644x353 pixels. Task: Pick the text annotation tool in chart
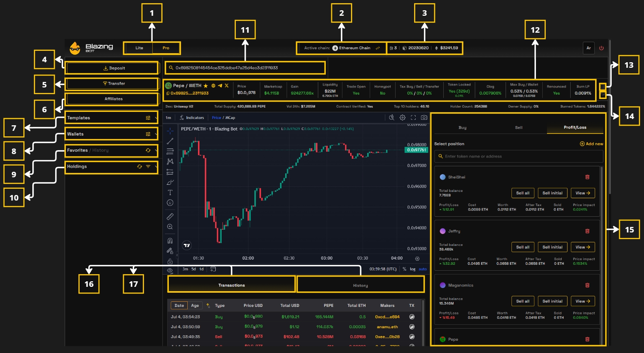pyautogui.click(x=170, y=193)
